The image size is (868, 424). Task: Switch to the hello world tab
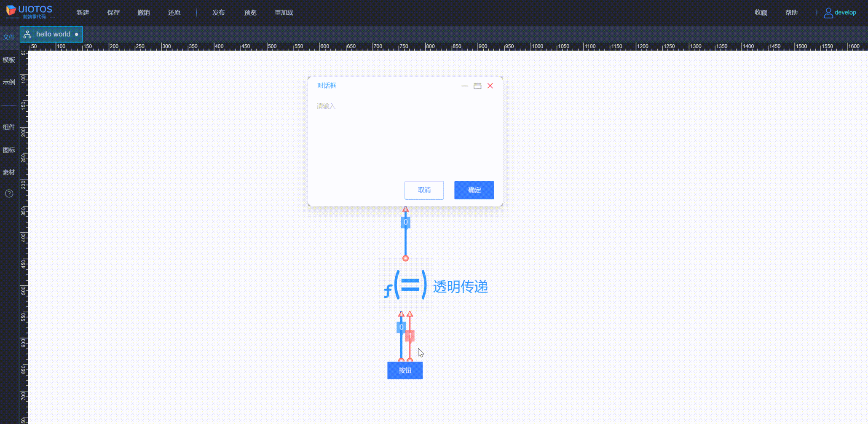point(54,34)
